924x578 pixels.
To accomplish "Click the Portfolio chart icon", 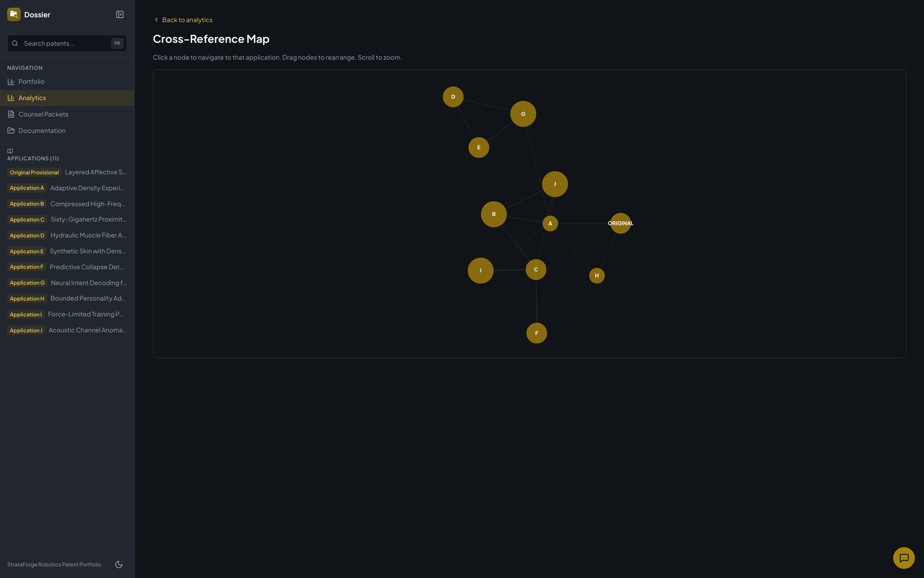I will (11, 81).
